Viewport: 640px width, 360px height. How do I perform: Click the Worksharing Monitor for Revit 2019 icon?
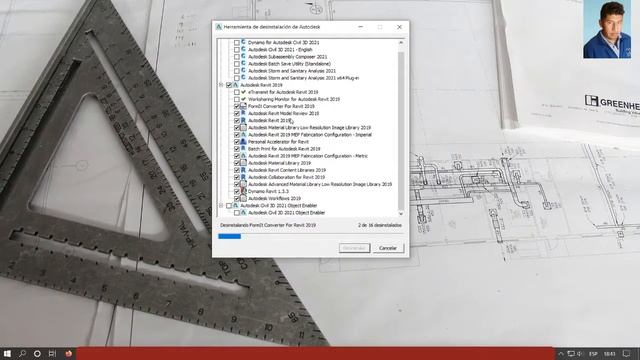click(243, 99)
